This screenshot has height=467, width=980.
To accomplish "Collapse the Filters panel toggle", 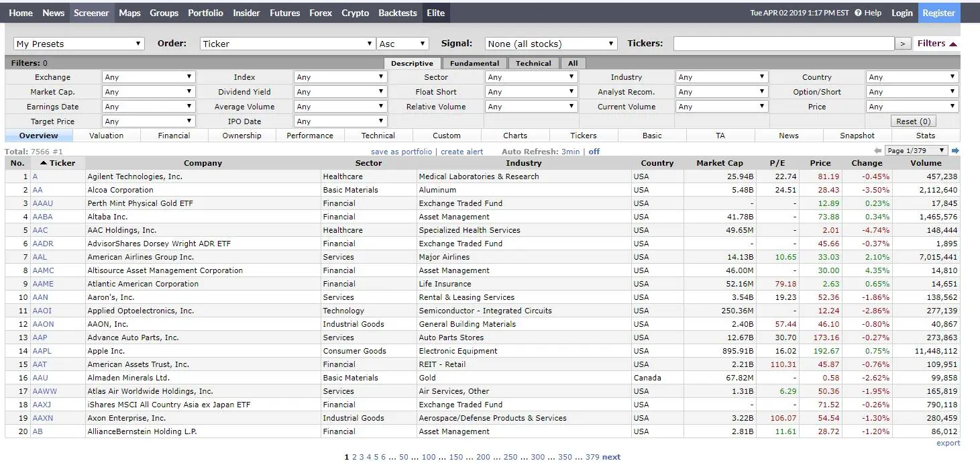I will [936, 44].
